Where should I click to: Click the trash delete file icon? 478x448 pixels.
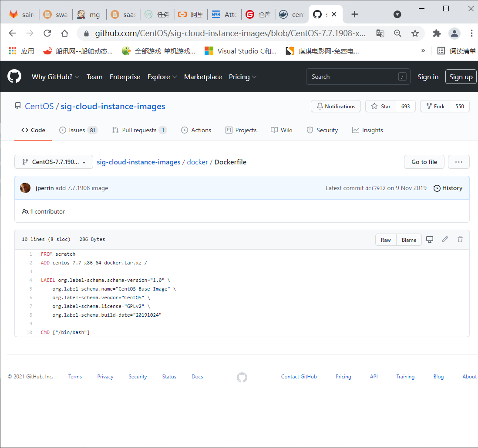pos(460,239)
